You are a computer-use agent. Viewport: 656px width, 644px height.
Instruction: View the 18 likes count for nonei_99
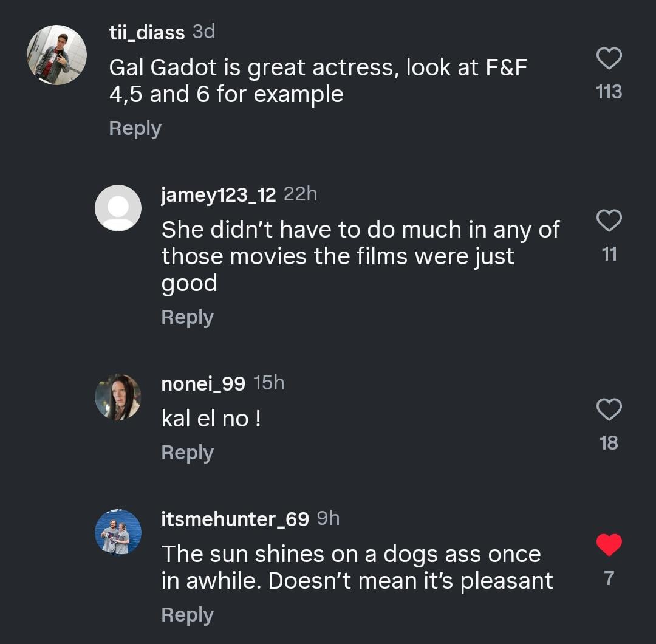click(609, 443)
